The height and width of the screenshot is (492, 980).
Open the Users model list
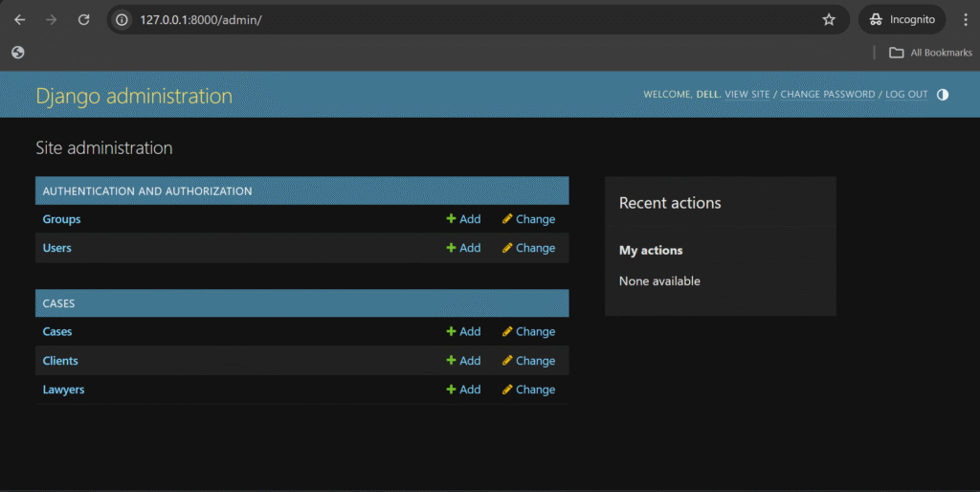tap(56, 248)
